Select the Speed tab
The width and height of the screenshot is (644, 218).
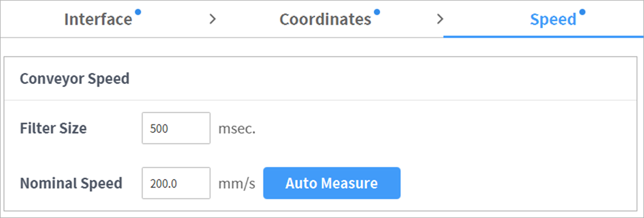coord(553,20)
